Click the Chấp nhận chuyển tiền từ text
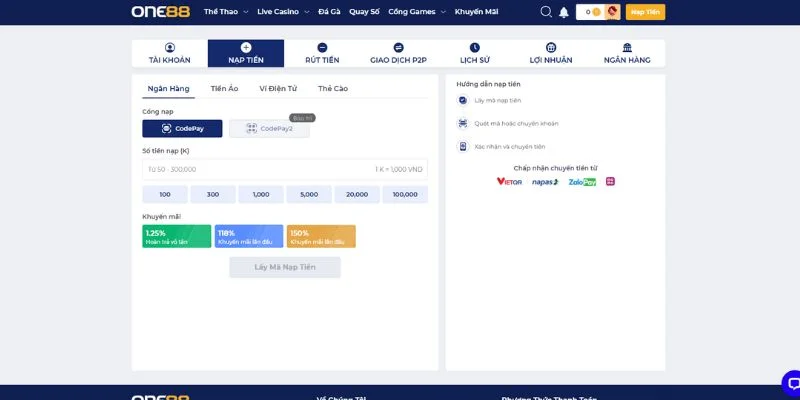This screenshot has width=800, height=400. coord(555,168)
